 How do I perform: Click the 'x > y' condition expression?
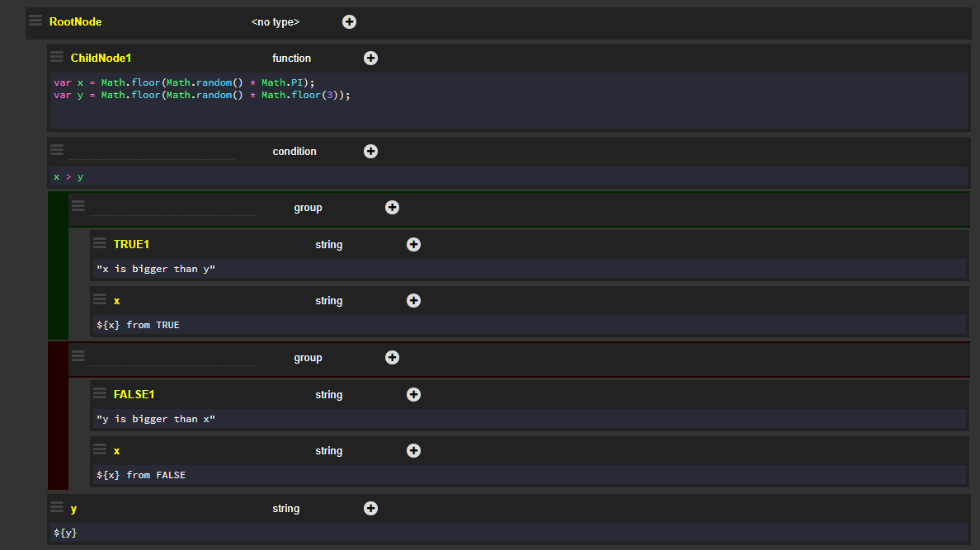[68, 177]
